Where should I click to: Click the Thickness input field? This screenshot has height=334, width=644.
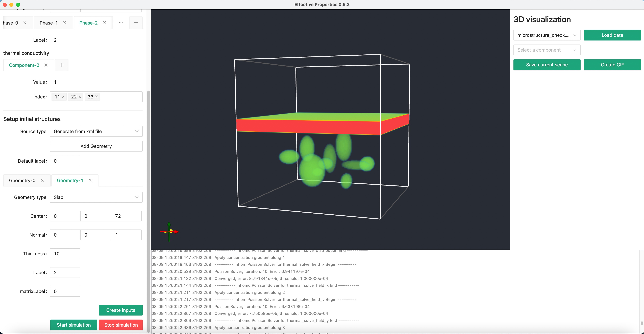[x=65, y=254]
